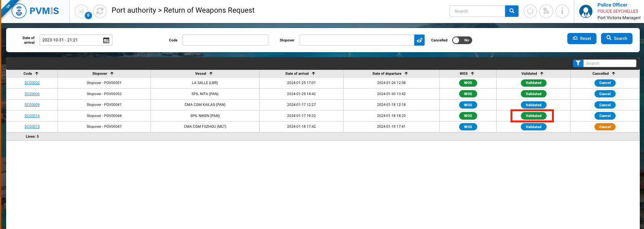Click the Code filter input field
Image resolution: width=644 pixels, height=229 pixels.
pos(225,40)
